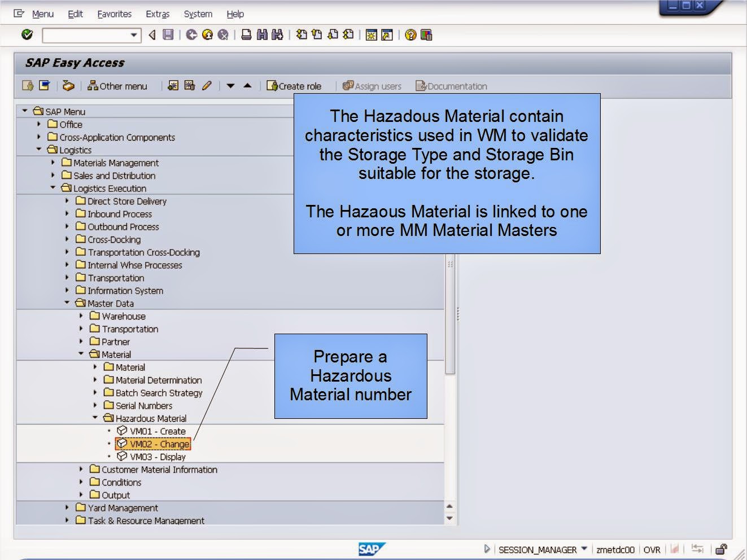Click the yellow Help question mark icon
The height and width of the screenshot is (560, 747).
tap(410, 35)
